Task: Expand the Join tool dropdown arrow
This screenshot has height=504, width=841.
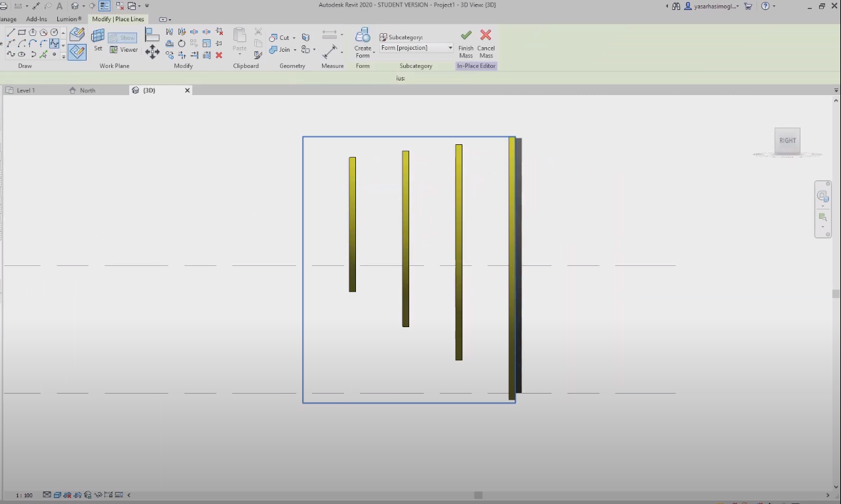Action: 293,49
